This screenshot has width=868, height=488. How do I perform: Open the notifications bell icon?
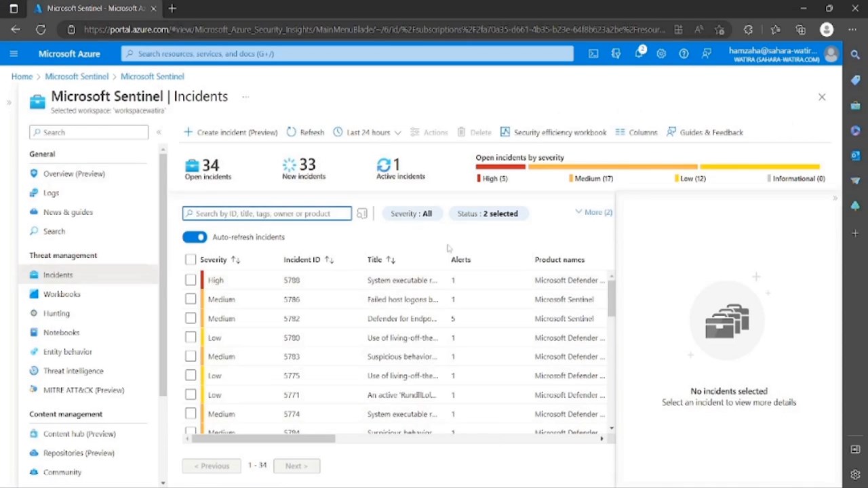coord(639,53)
